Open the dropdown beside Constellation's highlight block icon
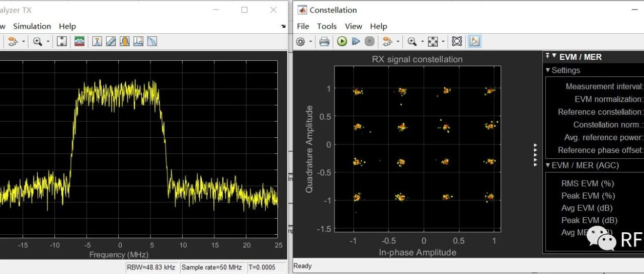The height and width of the screenshot is (274, 644). [397, 42]
